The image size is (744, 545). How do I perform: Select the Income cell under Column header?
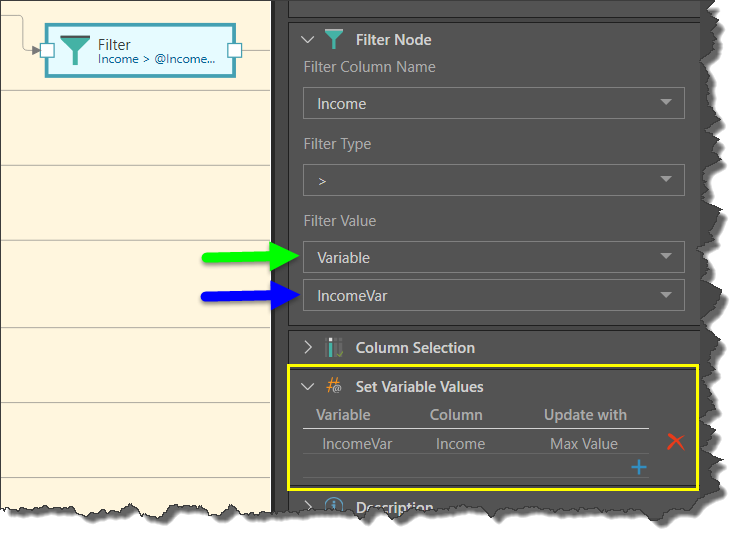pos(460,444)
